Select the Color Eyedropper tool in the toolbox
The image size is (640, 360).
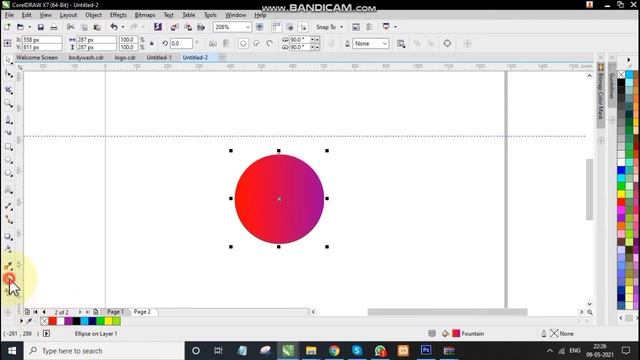tap(8, 266)
